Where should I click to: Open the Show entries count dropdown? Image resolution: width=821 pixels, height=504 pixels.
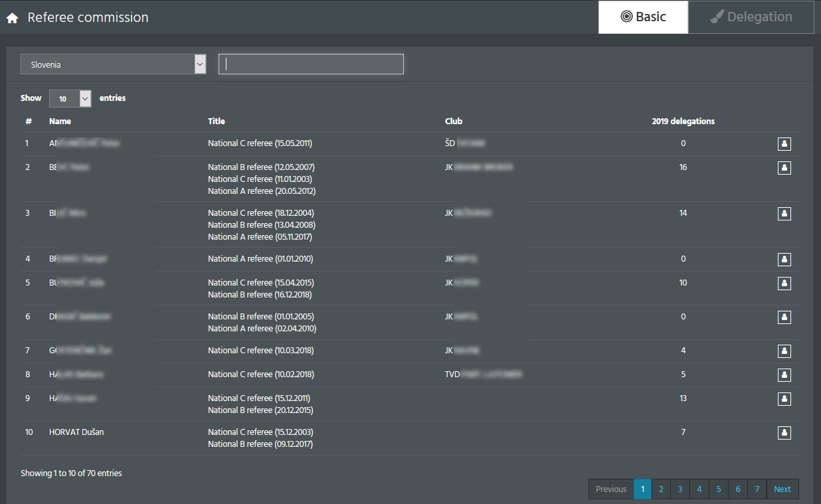click(70, 98)
